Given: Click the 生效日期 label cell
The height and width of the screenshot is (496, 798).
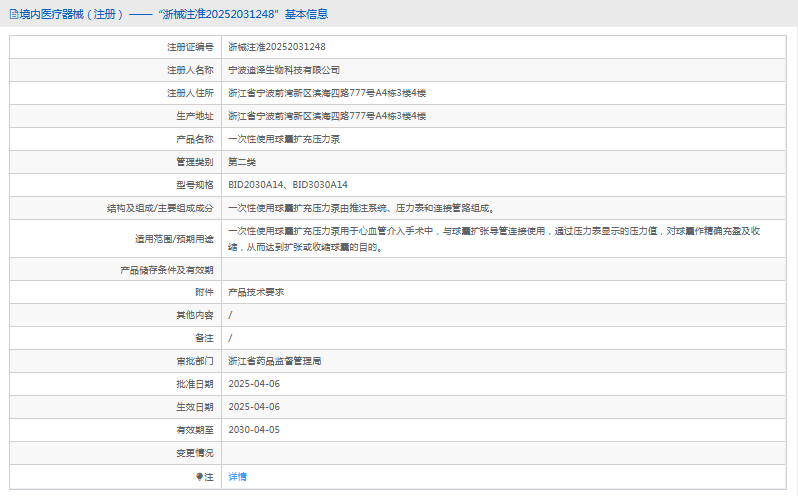Looking at the screenshot, I should click(x=116, y=407).
